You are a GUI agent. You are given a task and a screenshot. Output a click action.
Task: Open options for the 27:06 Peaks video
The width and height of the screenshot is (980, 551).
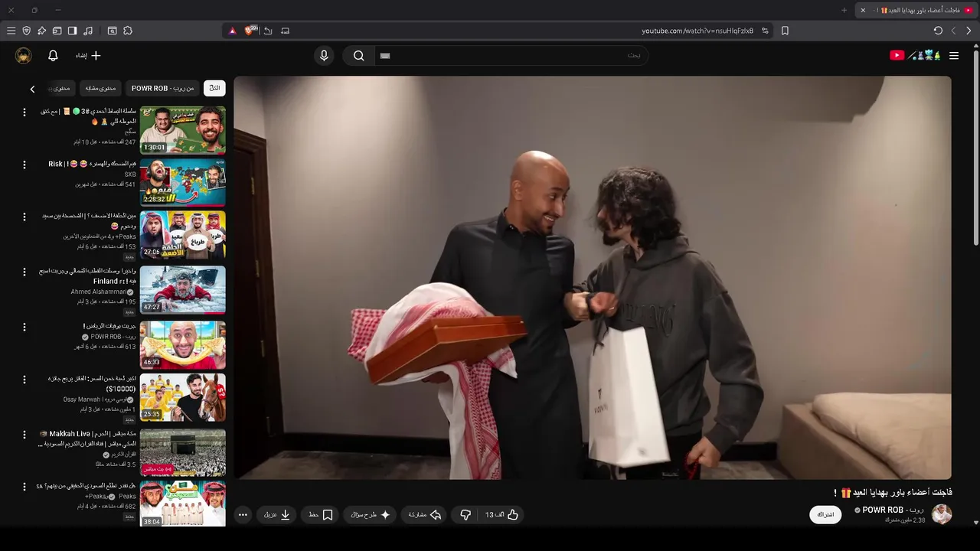(24, 217)
